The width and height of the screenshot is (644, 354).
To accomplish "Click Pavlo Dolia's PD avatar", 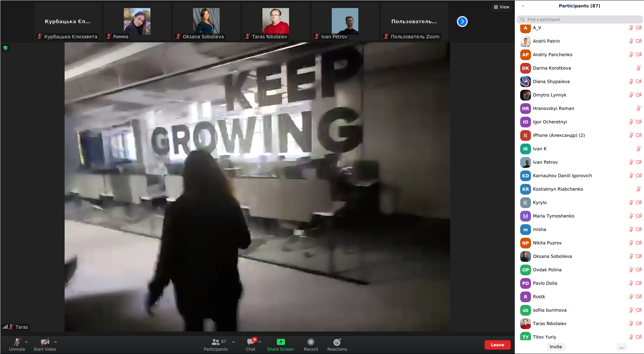I will coord(525,283).
